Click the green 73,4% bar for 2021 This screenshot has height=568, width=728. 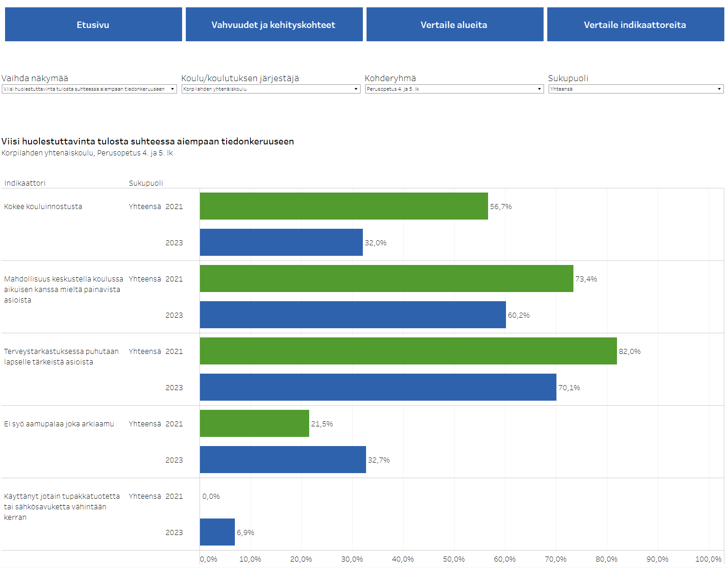(386, 279)
